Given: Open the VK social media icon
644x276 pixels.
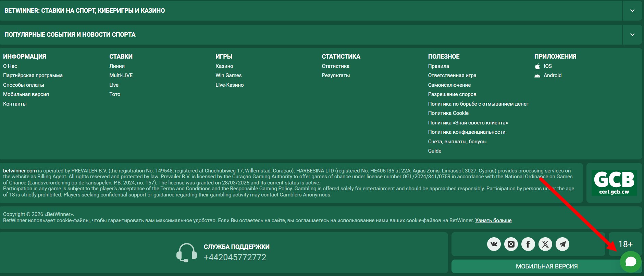Looking at the screenshot, I should (494, 244).
